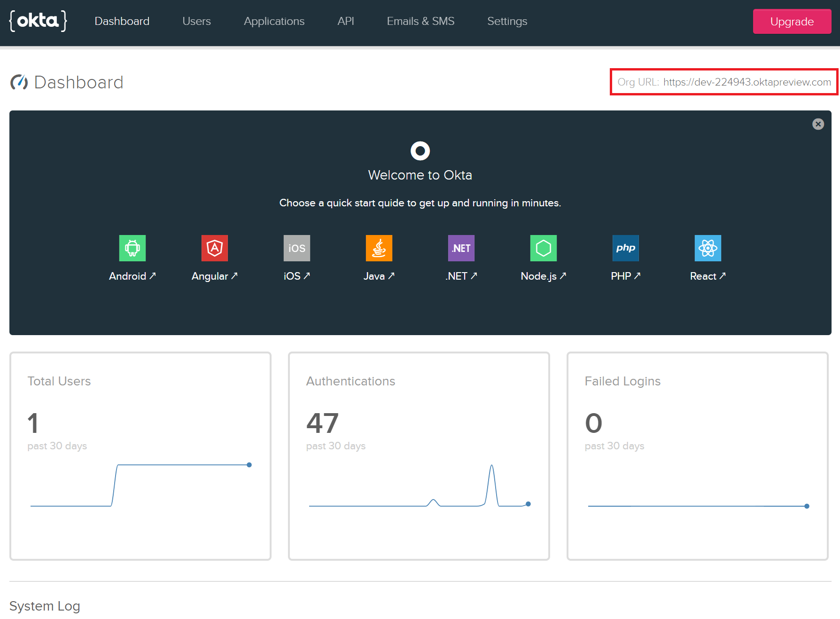Go to the API menu

(x=345, y=21)
